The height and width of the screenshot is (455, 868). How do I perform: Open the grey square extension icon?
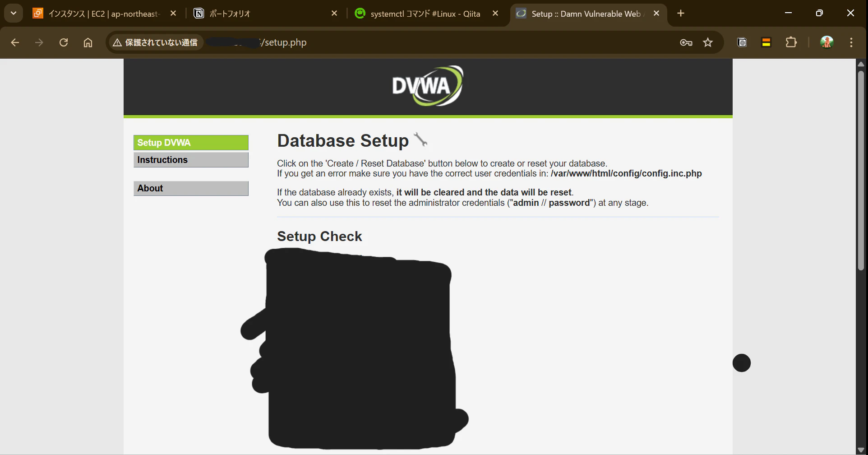point(742,42)
